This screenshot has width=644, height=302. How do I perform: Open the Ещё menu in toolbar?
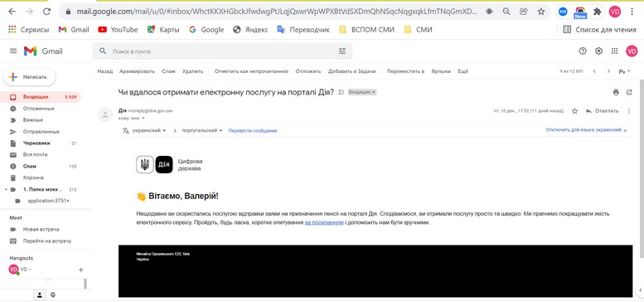[462, 71]
